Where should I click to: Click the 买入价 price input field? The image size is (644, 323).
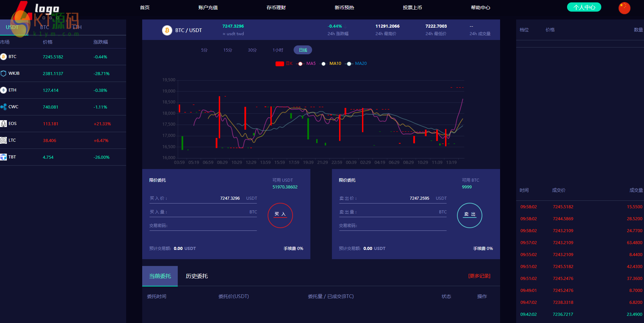click(x=203, y=198)
